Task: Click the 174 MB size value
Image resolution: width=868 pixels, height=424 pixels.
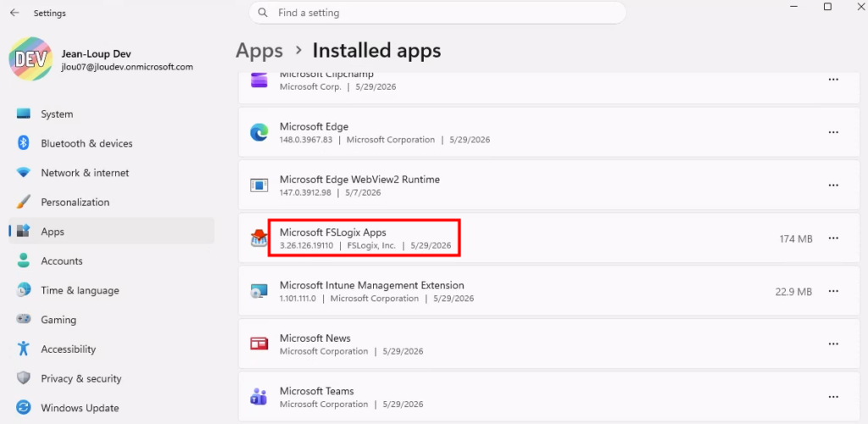Action: click(x=796, y=238)
